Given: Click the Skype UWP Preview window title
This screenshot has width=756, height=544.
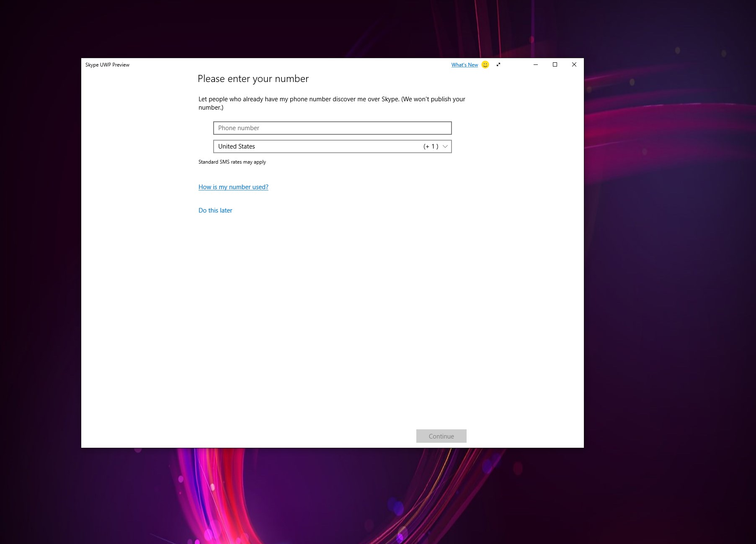Looking at the screenshot, I should coord(107,65).
